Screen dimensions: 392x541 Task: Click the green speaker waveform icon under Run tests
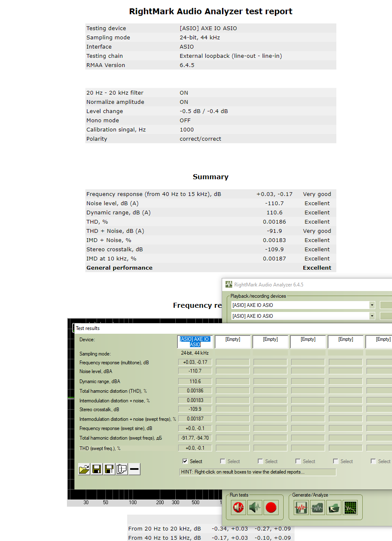pyautogui.click(x=255, y=508)
